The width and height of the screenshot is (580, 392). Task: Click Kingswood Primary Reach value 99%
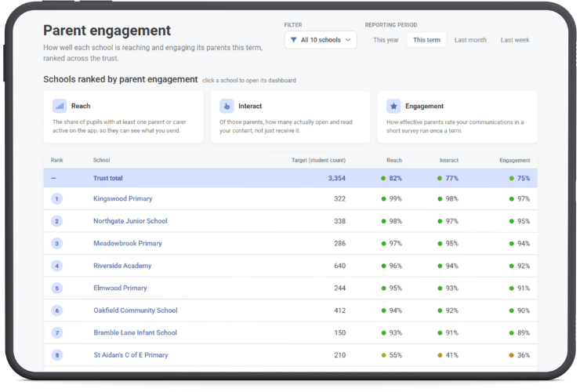point(395,199)
